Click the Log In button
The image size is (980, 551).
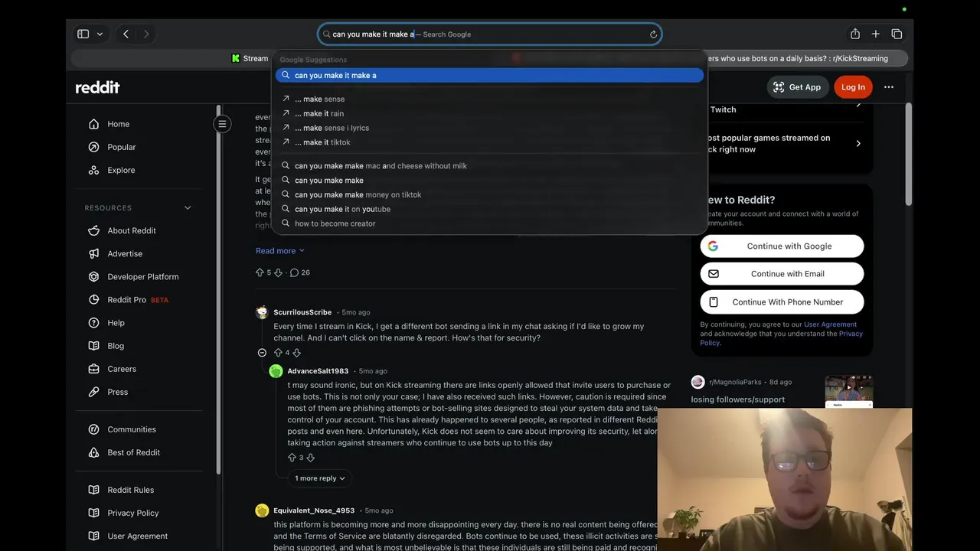coord(853,87)
